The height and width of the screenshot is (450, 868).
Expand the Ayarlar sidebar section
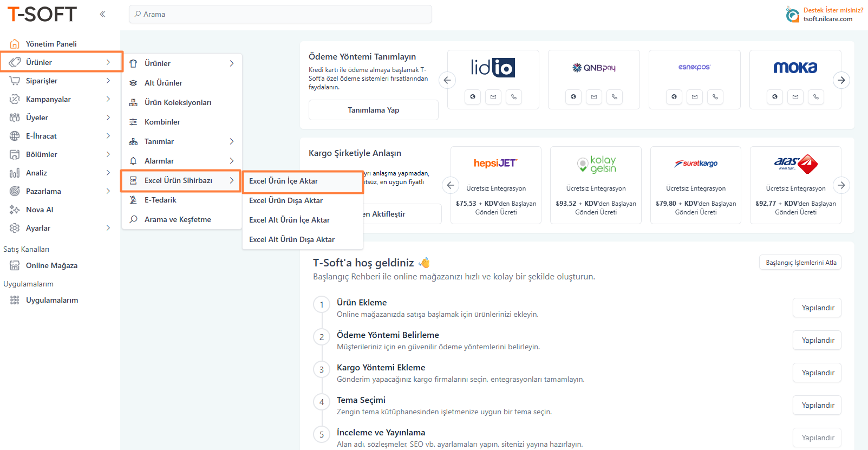click(x=108, y=228)
